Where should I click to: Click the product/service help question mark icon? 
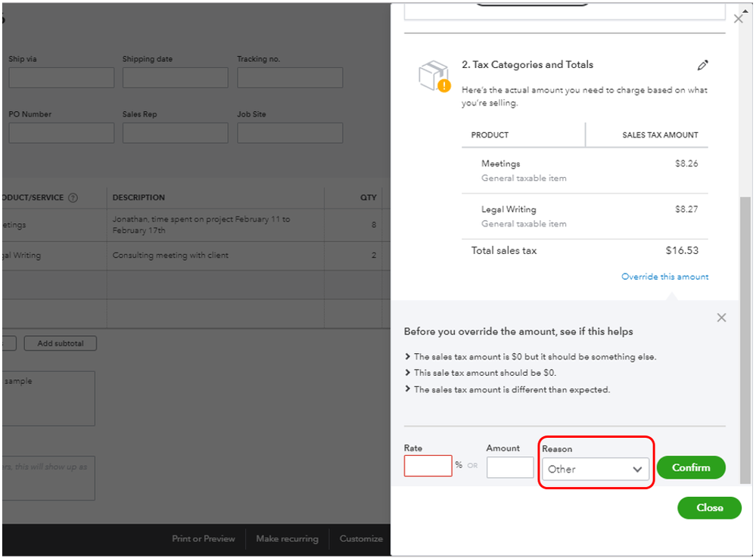(73, 198)
